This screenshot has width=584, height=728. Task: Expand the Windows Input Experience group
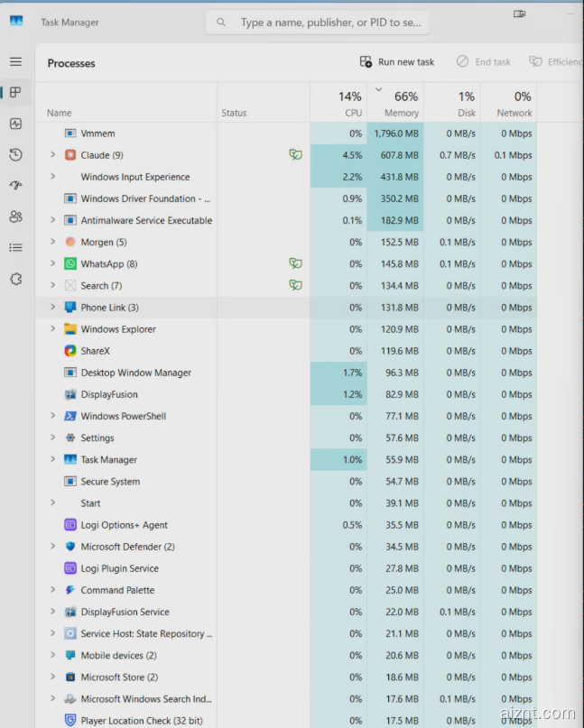coord(52,177)
